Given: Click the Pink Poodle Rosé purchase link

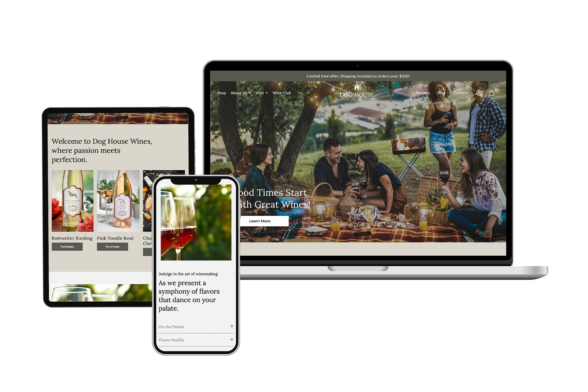Looking at the screenshot, I should coord(112,247).
